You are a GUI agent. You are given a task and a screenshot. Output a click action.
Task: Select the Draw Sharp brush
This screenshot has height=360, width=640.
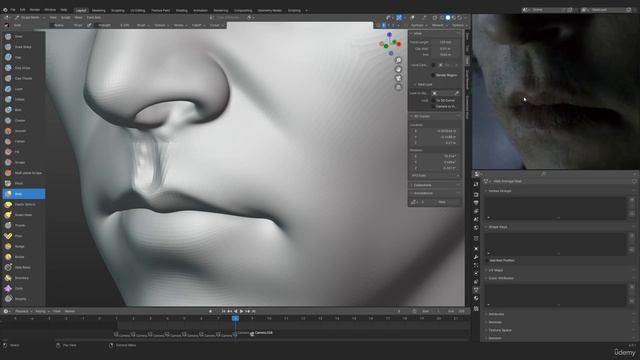click(x=24, y=47)
